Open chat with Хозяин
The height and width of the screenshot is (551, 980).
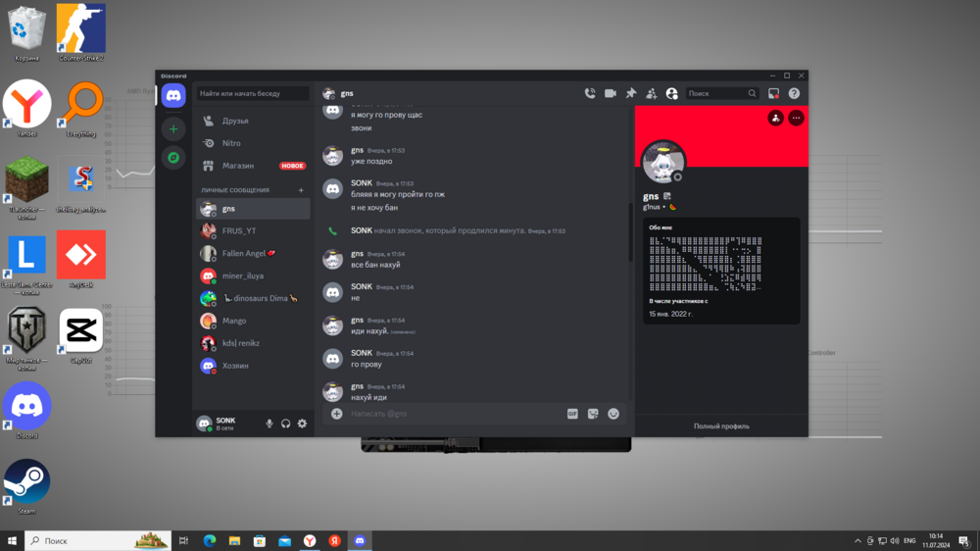253,366
